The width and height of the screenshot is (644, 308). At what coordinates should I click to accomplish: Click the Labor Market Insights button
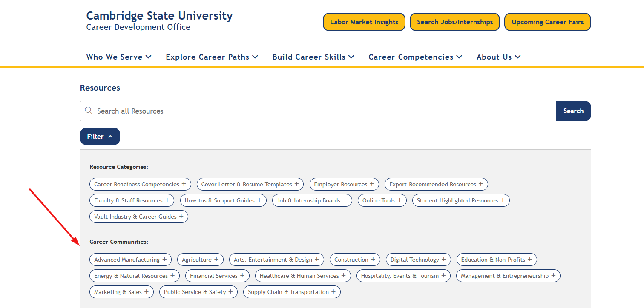tap(364, 22)
